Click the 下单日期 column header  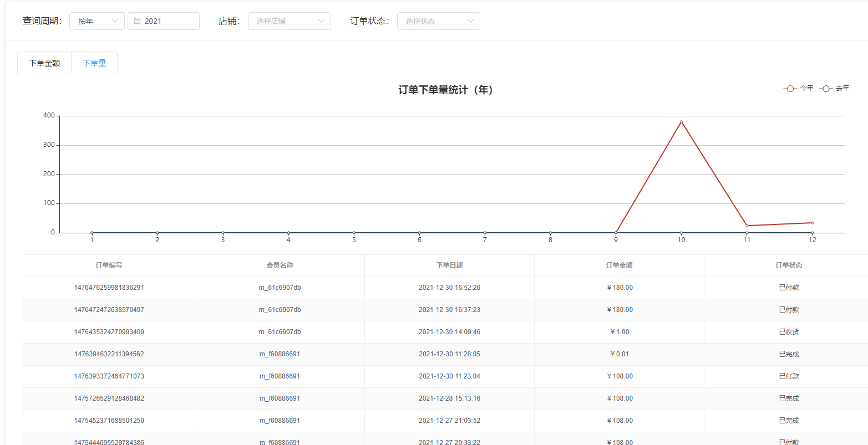[x=449, y=265]
